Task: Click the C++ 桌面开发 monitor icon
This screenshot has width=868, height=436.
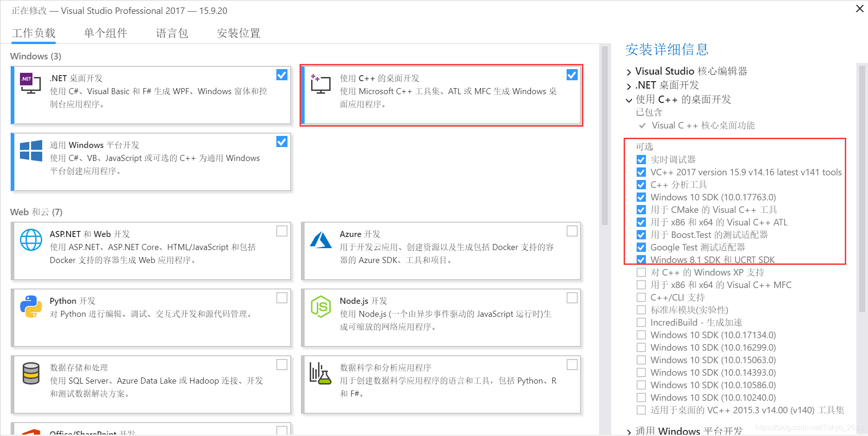Action: 320,84
